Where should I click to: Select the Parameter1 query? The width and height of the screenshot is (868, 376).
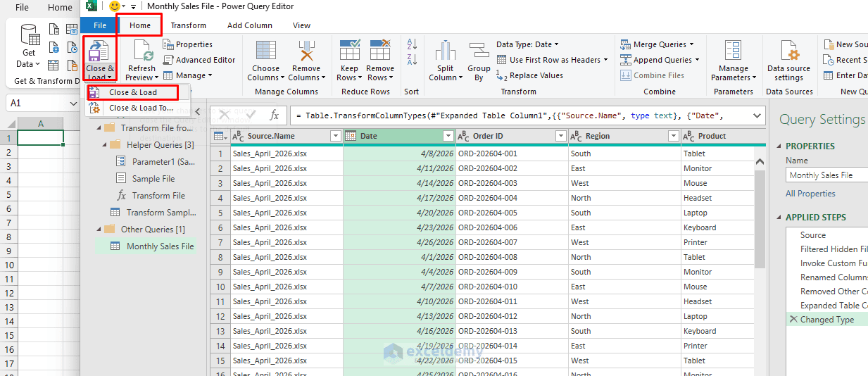pos(163,162)
